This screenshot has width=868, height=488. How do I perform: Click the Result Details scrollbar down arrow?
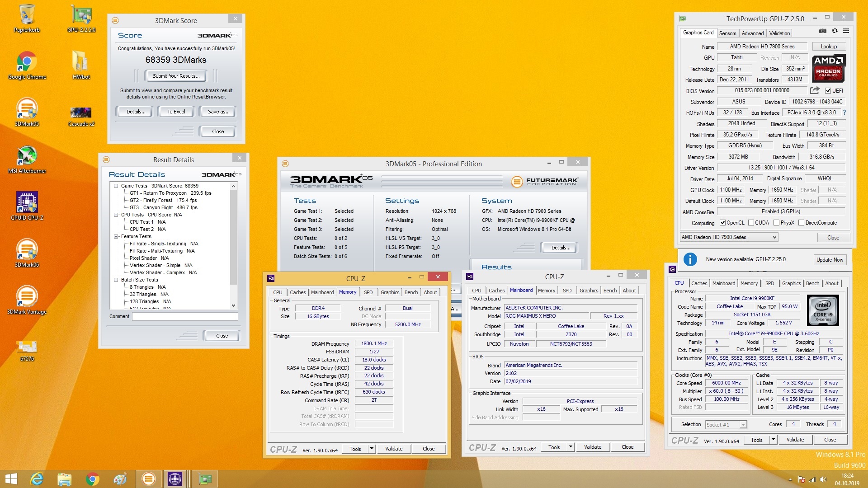[233, 305]
